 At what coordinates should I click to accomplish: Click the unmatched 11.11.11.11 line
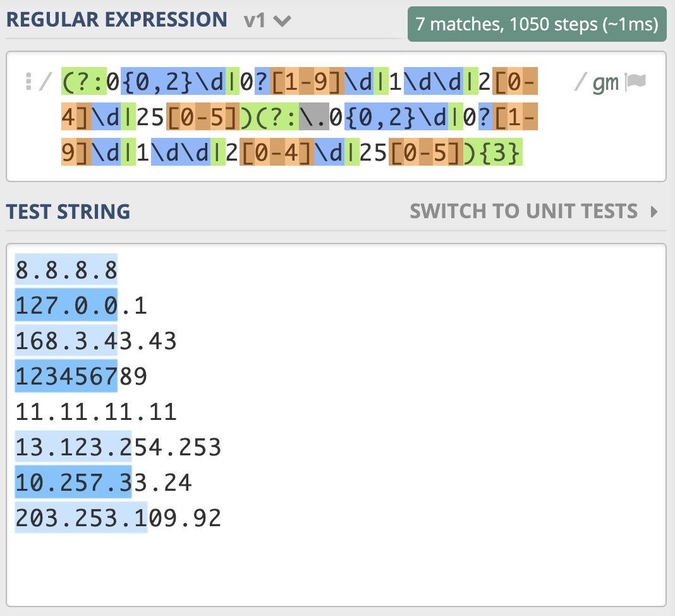pyautogui.click(x=95, y=412)
